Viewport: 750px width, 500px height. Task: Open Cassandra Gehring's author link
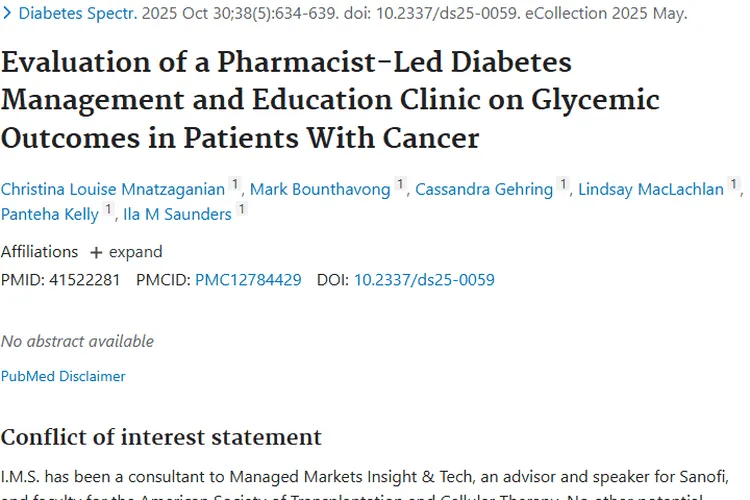point(484,189)
